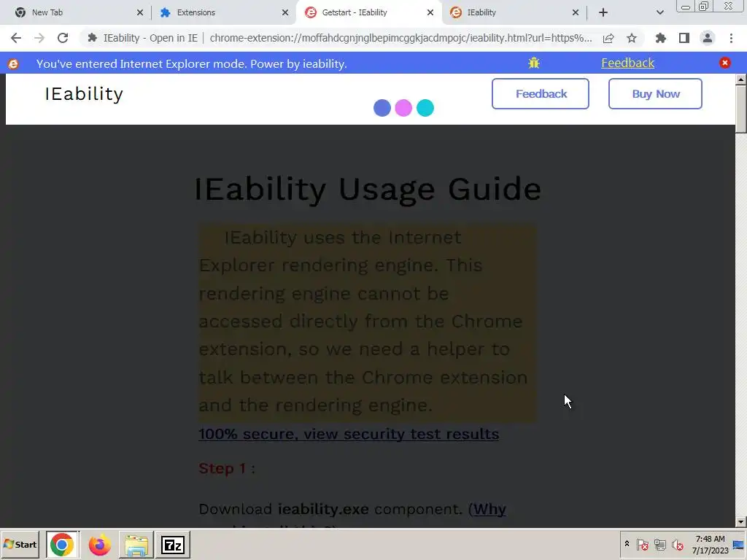Viewport: 747px width, 560px height.
Task: Click the IEability Usage Guide heading
Action: pyautogui.click(x=368, y=189)
